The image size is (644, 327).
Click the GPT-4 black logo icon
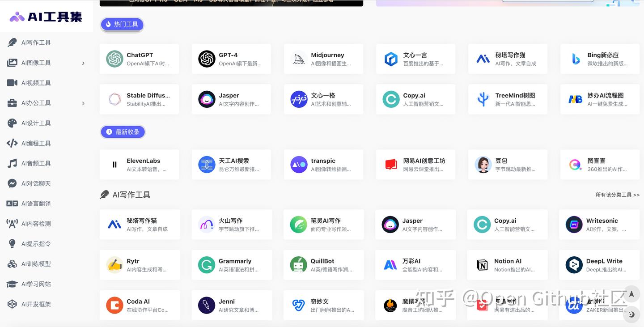(x=207, y=59)
